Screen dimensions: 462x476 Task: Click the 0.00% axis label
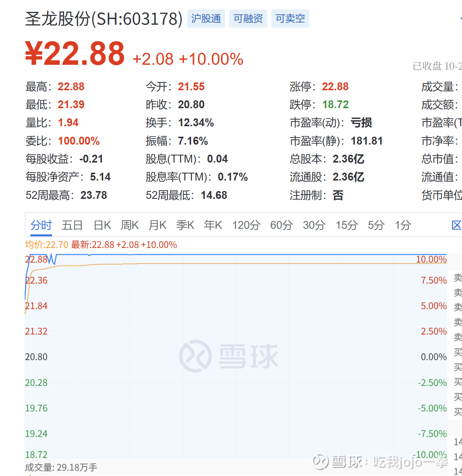pos(434,357)
